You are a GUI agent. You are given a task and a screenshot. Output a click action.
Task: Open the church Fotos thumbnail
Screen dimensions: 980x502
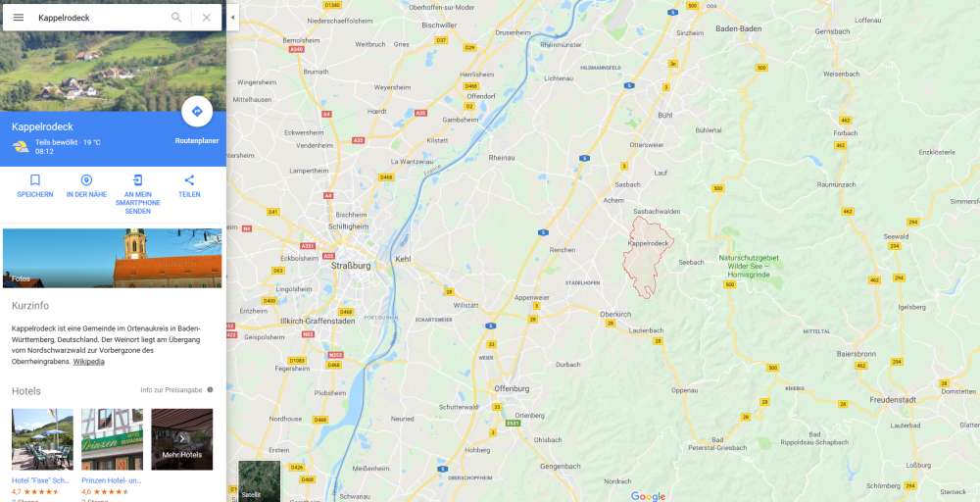pyautogui.click(x=113, y=258)
